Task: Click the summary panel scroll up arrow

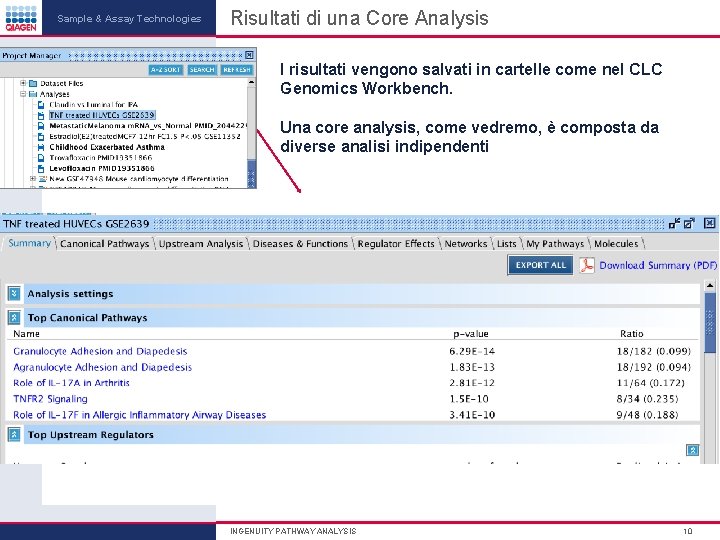Action: point(709,286)
